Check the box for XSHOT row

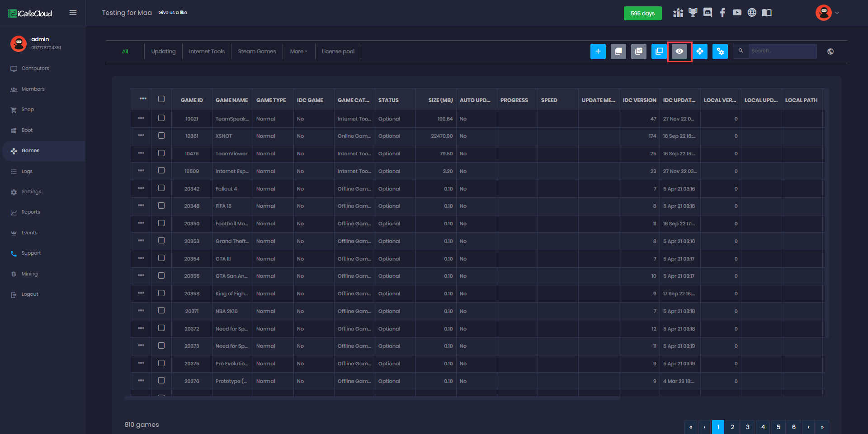pyautogui.click(x=161, y=135)
